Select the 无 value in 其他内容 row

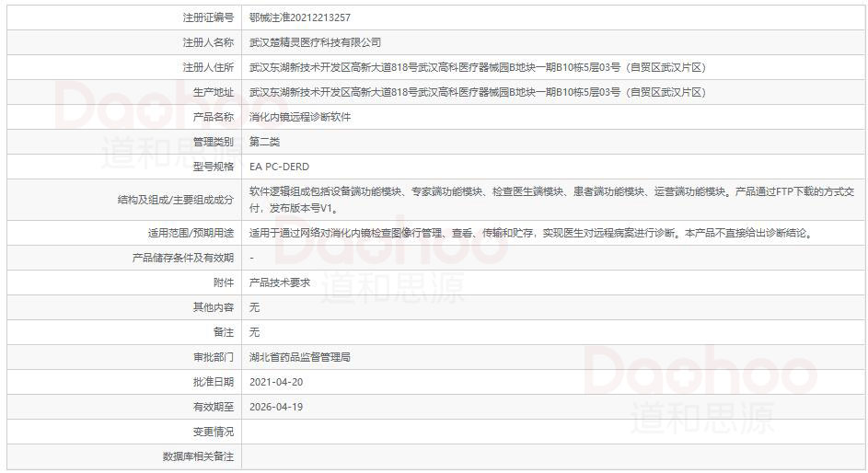[254, 307]
